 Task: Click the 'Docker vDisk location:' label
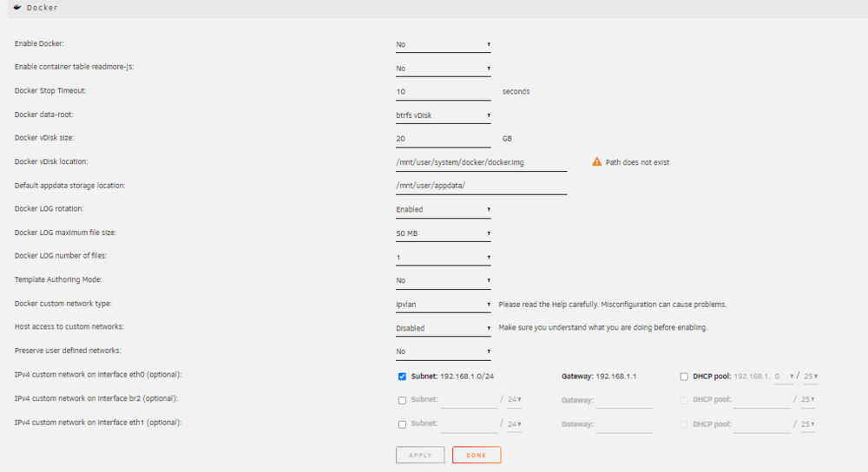[x=51, y=161]
